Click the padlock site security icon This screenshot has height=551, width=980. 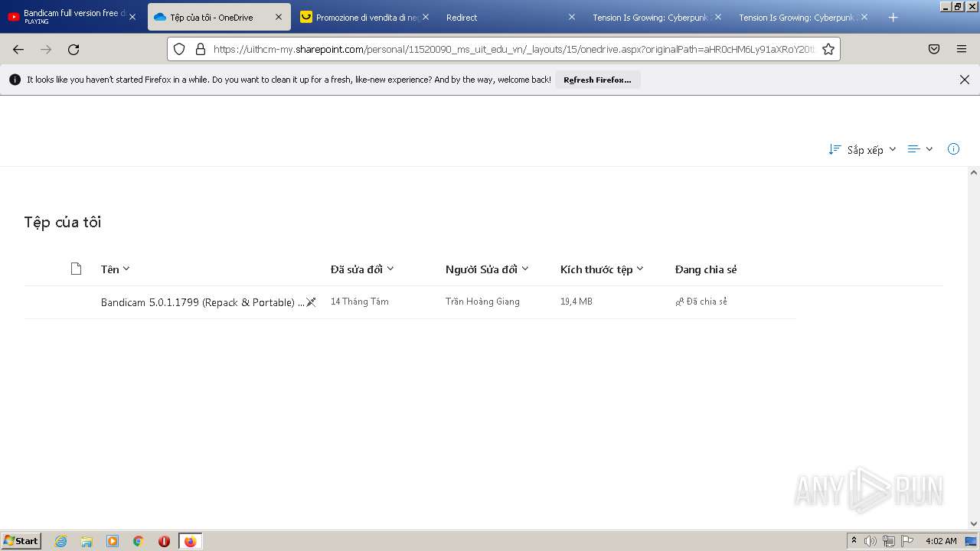point(201,49)
